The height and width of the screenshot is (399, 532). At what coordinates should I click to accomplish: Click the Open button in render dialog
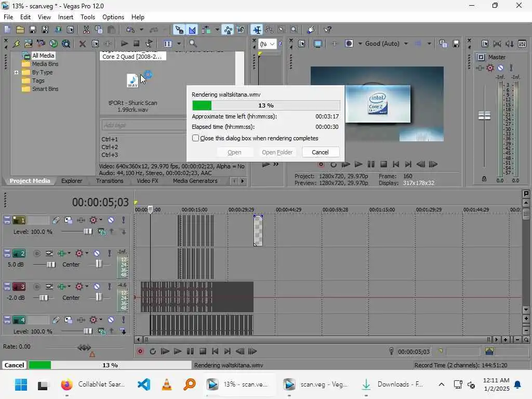pyautogui.click(x=234, y=152)
